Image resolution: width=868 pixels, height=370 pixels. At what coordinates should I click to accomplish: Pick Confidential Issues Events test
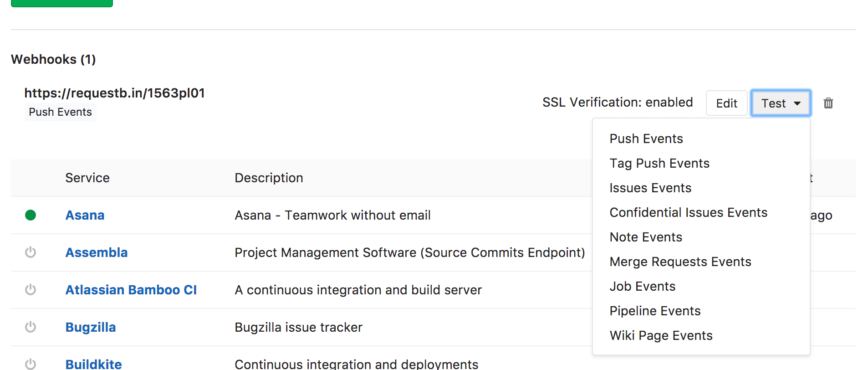[x=688, y=213]
